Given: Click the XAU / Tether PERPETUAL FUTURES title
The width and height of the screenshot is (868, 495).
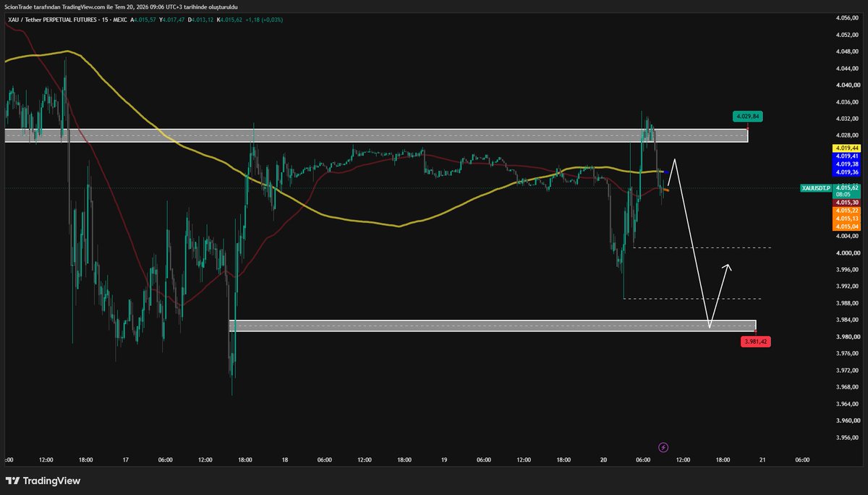Looking at the screenshot, I should [x=56, y=20].
